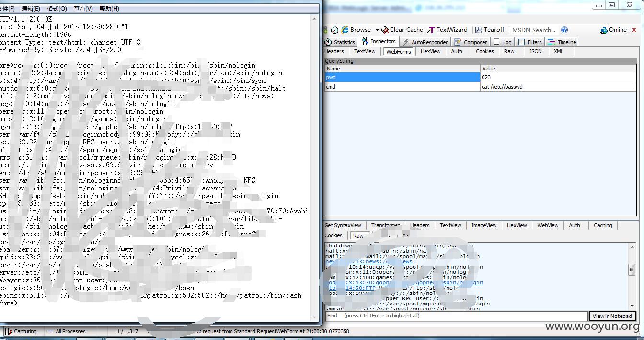Click the timer icon in Fiddler toolbar
Screen dimensions: 644x340
tap(334, 30)
